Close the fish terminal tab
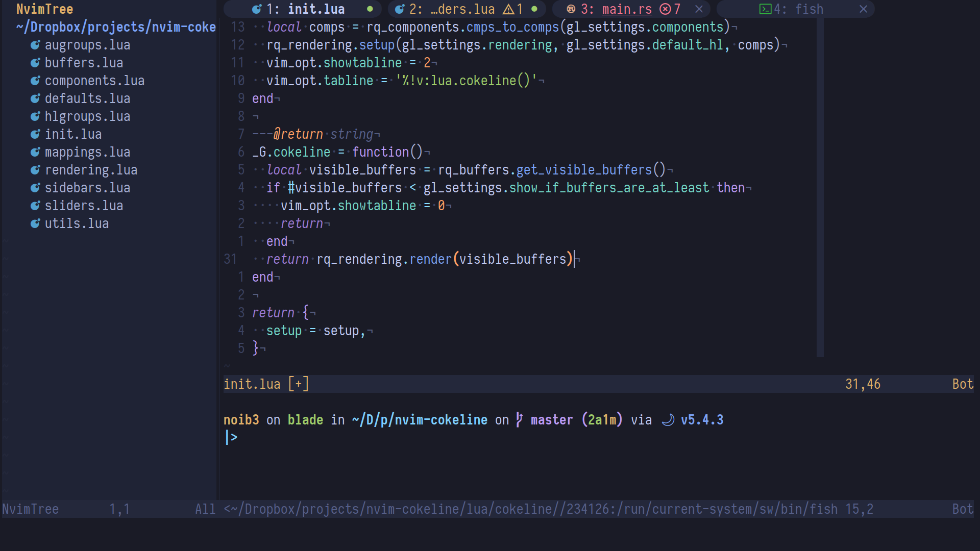The image size is (980, 551). [863, 9]
